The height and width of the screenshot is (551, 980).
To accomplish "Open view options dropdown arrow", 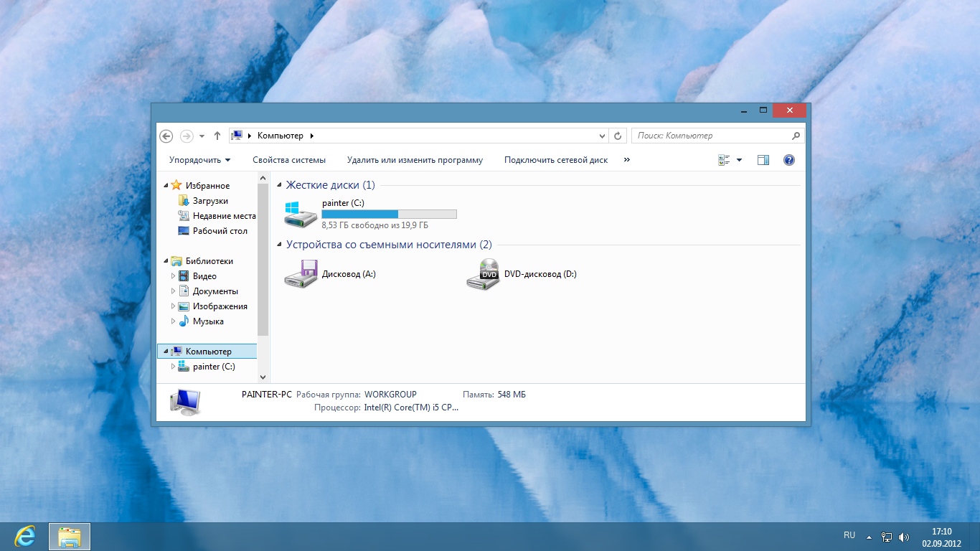I will [739, 160].
